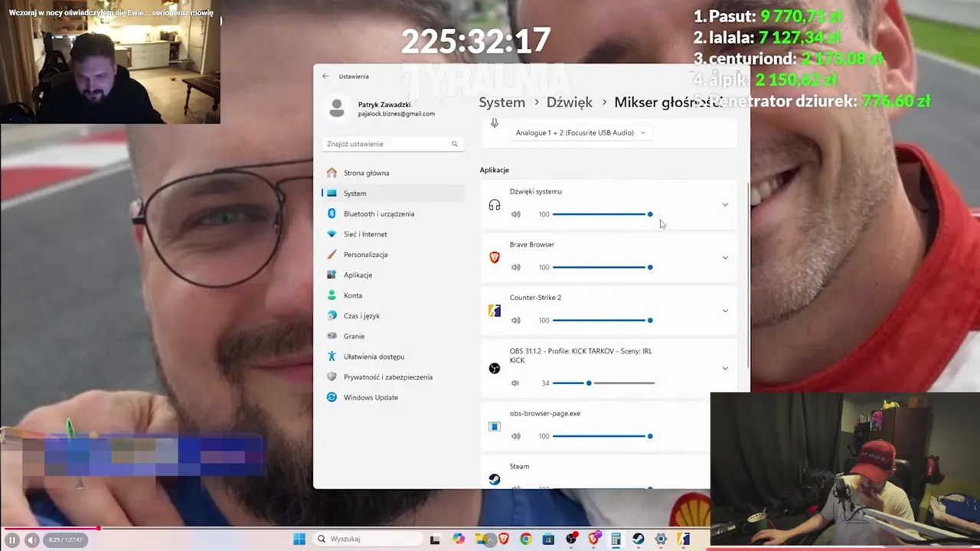Open Czas i język settings
The image size is (980, 551).
point(392,316)
